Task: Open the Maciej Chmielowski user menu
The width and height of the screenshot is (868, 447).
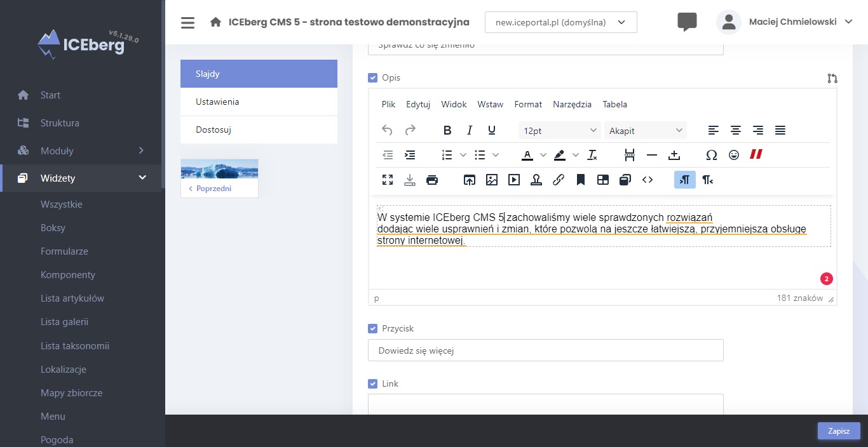Action: (784, 22)
